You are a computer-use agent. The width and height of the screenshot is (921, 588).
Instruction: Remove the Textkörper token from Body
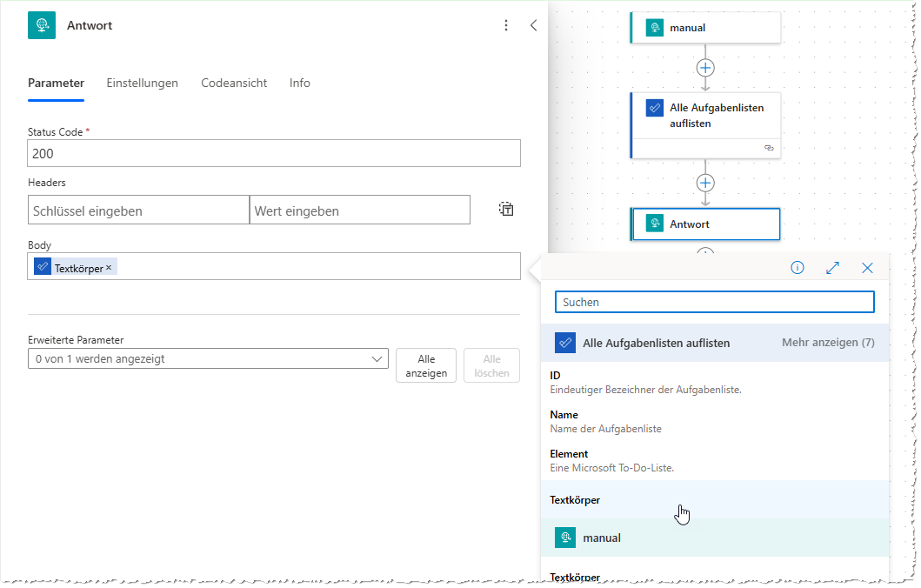[109, 268]
